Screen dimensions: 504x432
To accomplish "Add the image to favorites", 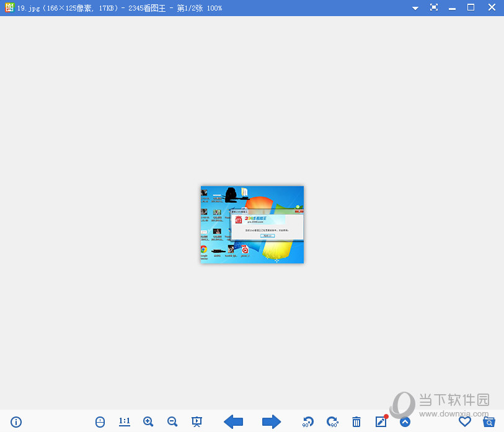I will [464, 421].
